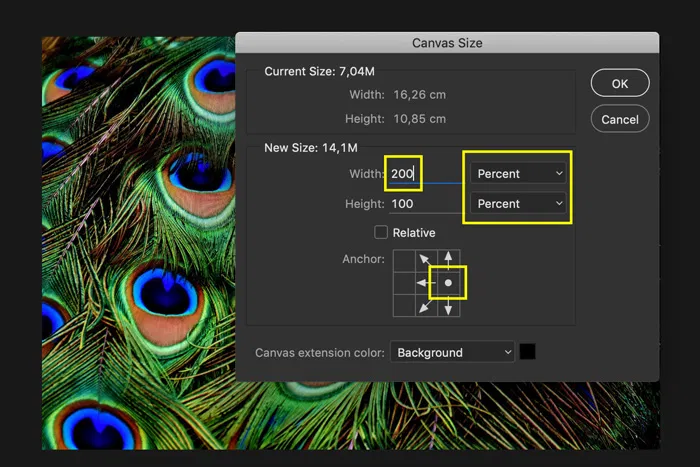Click the empty middle-left anchor cell
This screenshot has height=467, width=700.
point(403,284)
